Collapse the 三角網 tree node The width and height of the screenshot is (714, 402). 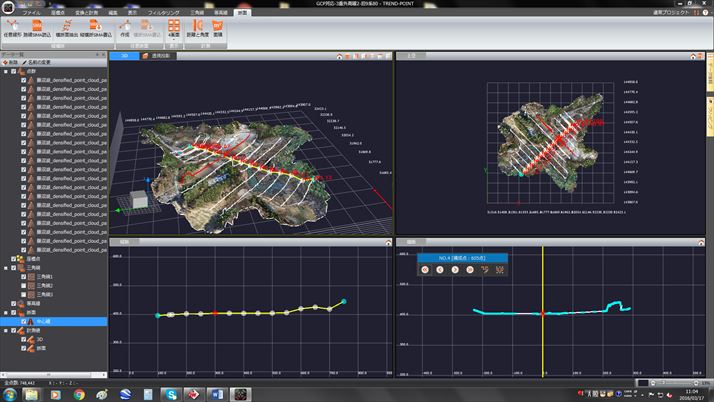pos(6,268)
